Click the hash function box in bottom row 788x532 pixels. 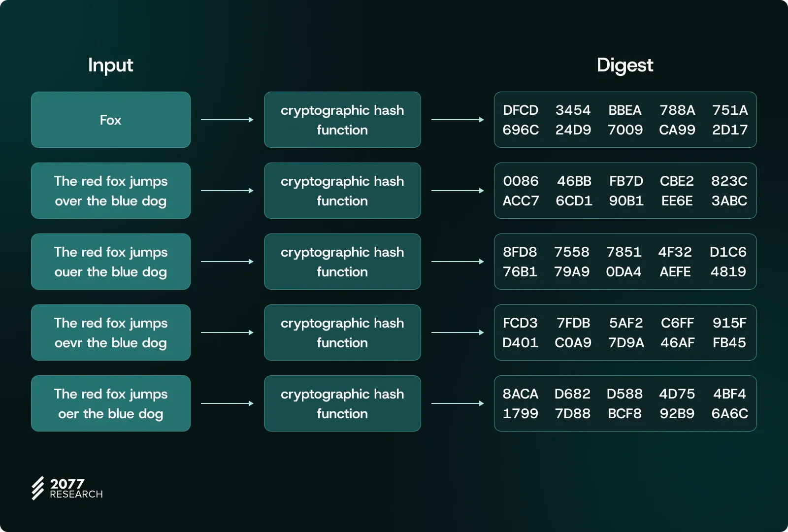pos(342,403)
